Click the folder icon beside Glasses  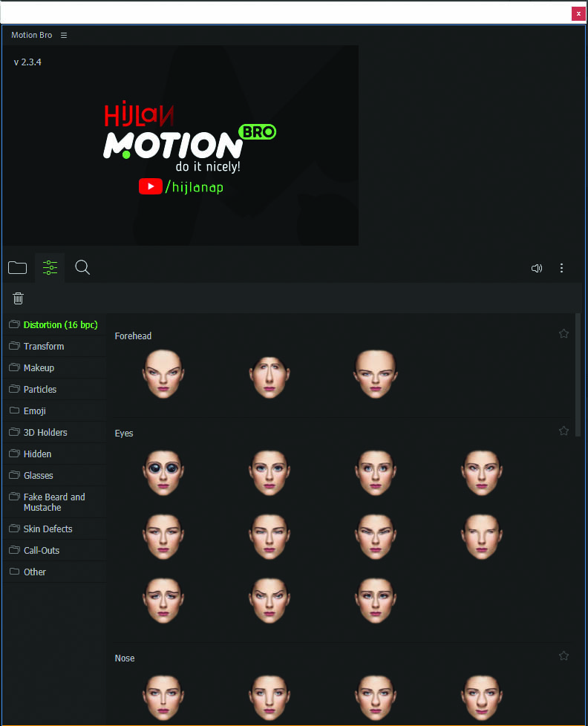pos(14,475)
